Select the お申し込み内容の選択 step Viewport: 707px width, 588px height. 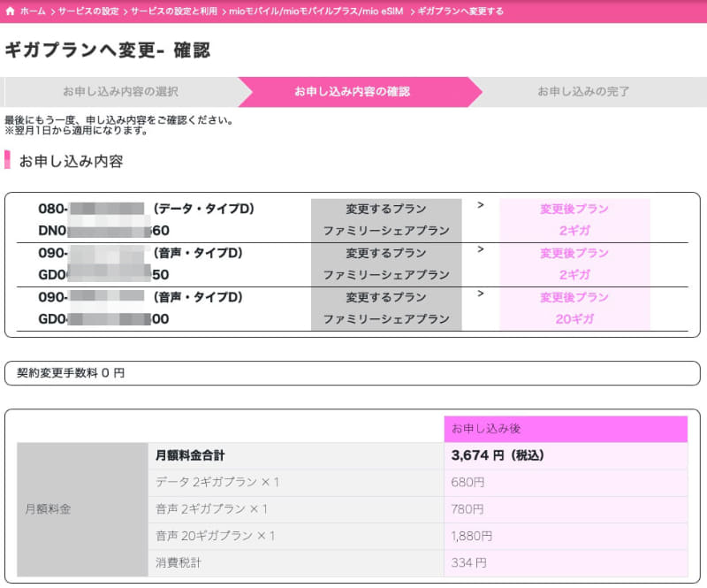[x=120, y=92]
